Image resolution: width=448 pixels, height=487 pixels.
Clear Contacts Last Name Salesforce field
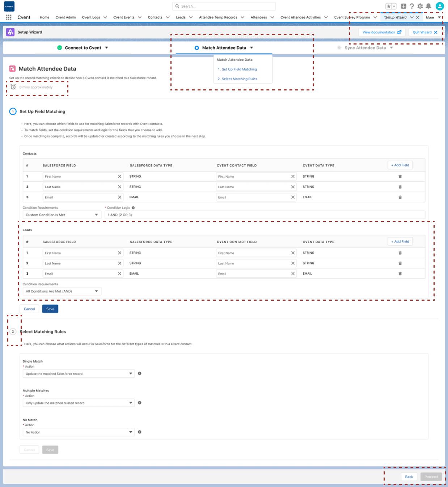coord(119,187)
